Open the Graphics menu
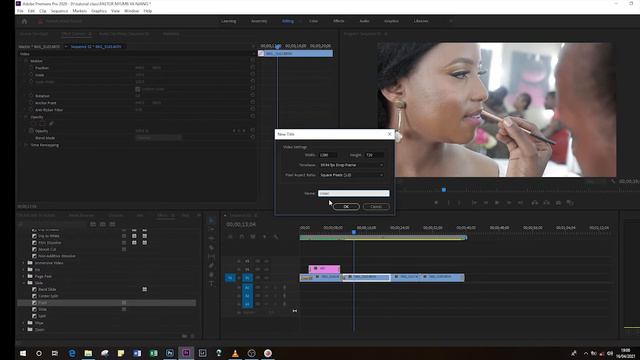 click(x=99, y=11)
